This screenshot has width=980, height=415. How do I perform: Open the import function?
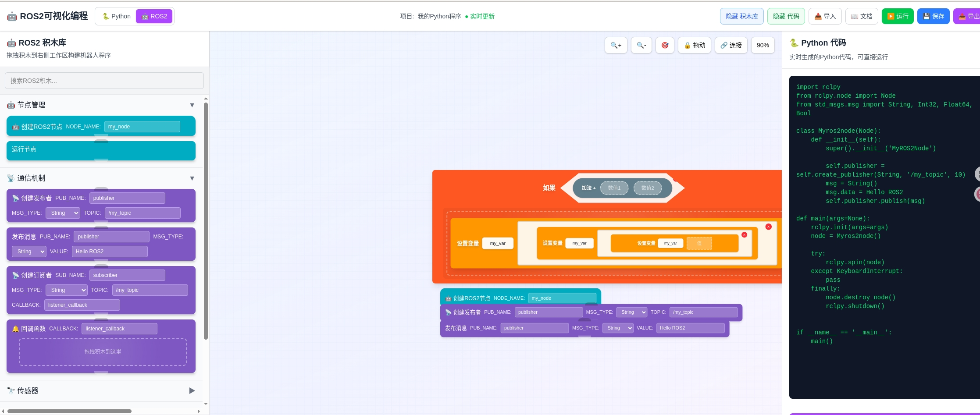pos(825,16)
